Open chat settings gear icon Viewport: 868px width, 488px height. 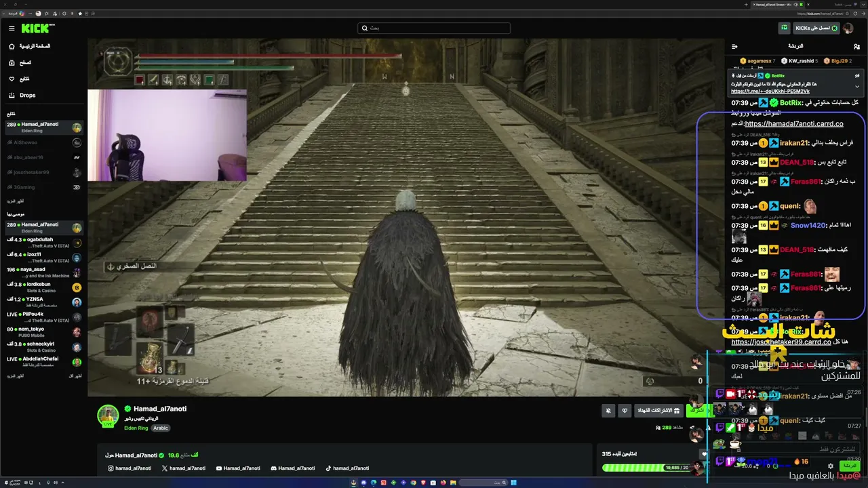coord(831,466)
